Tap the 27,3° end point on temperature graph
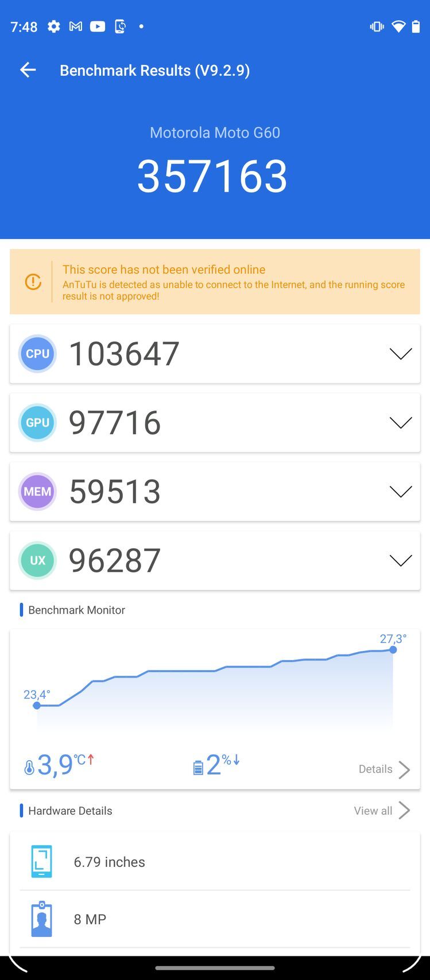 [x=393, y=650]
